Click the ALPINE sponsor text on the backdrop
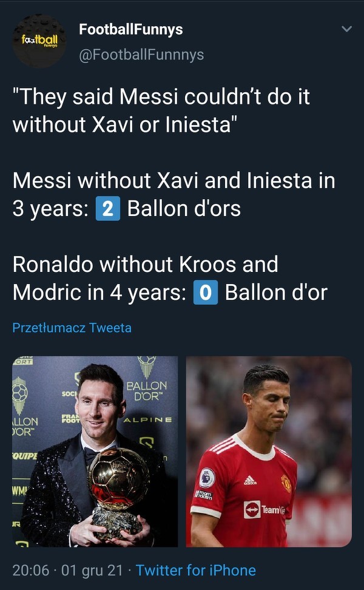364x590 pixels. point(147,419)
